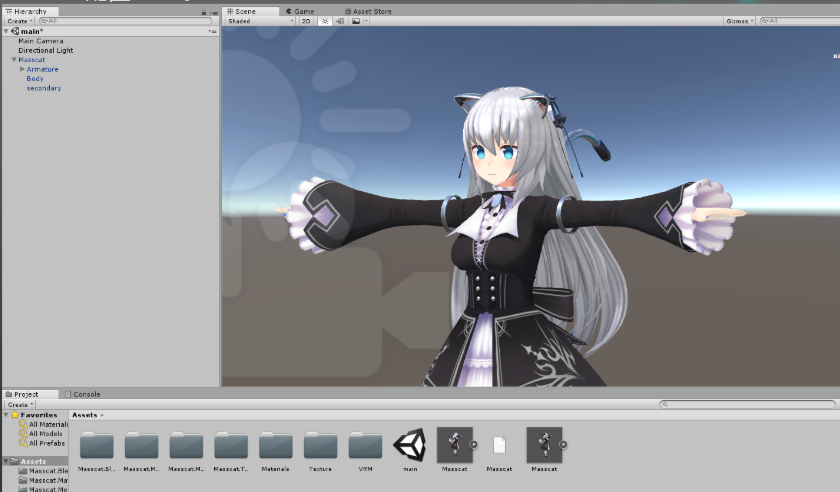Image resolution: width=840 pixels, height=492 pixels.
Task: Click the Assets breadcrumb arrow
Action: (x=102, y=415)
